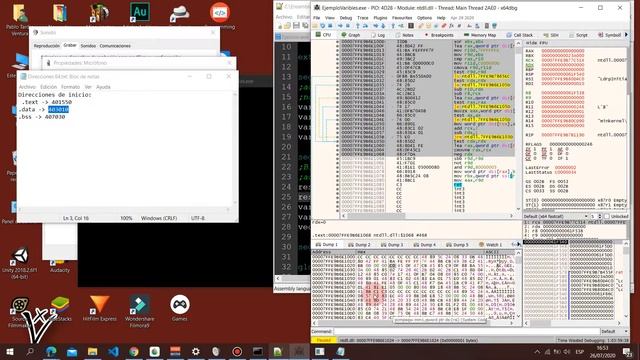Open Microsoft Edge from taskbar
Screen dimensions: 640x360
(x=51, y=351)
